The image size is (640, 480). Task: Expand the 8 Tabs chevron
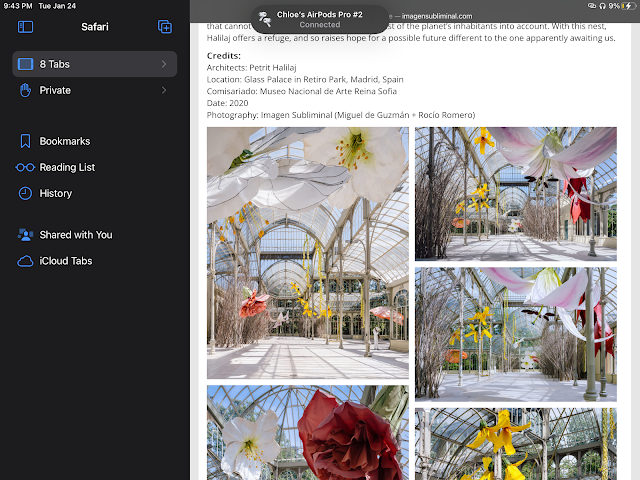pos(164,64)
